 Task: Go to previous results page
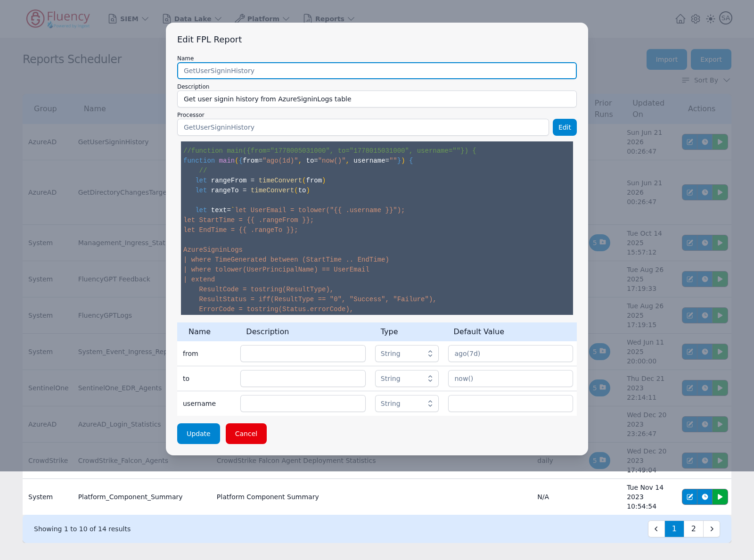pyautogui.click(x=656, y=529)
